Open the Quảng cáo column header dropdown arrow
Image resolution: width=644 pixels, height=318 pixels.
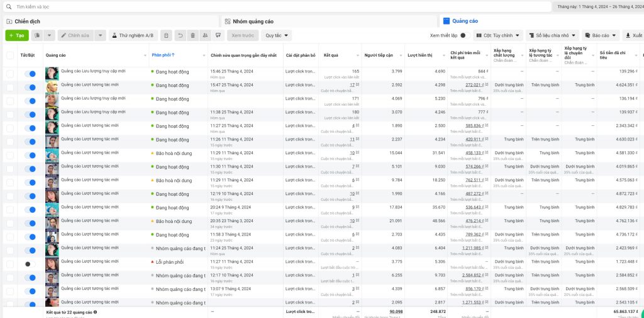coord(145,55)
